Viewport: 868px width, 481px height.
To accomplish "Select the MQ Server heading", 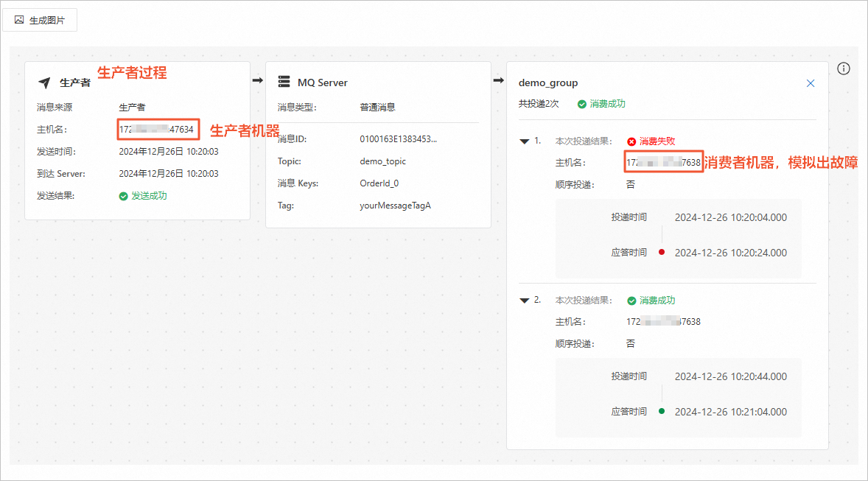I will [x=323, y=82].
